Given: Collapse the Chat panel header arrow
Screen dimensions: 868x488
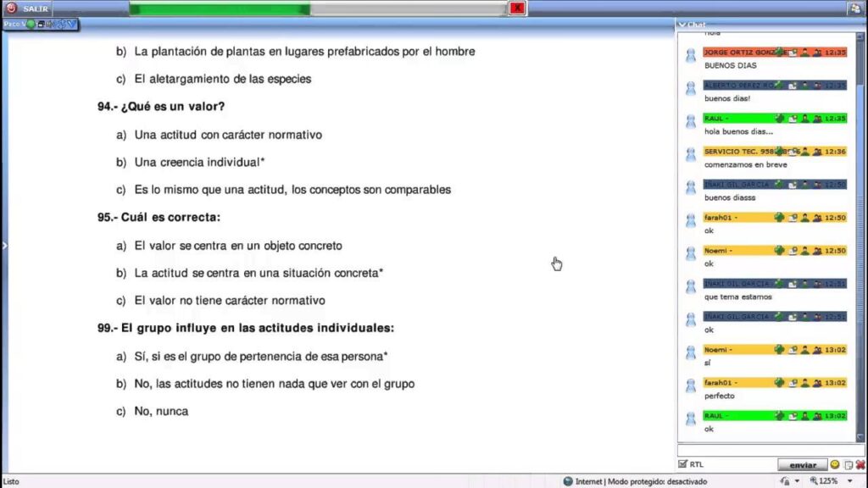Looking at the screenshot, I should [x=682, y=25].
